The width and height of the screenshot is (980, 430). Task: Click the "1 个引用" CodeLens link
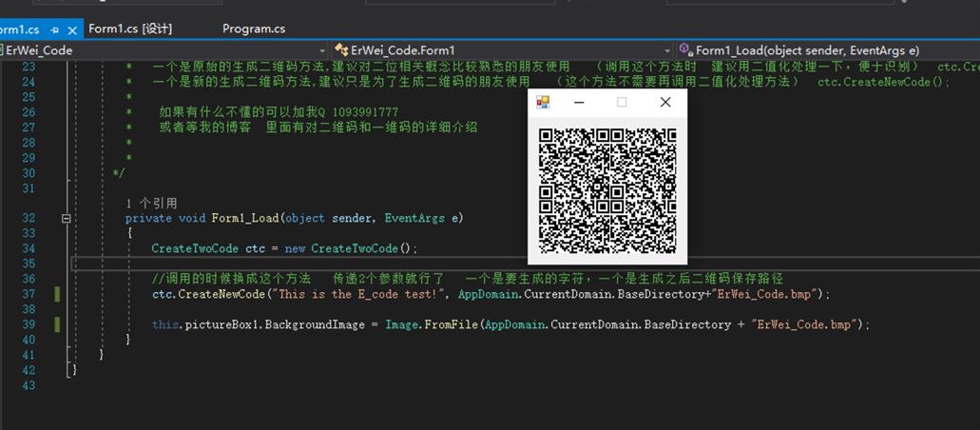pyautogui.click(x=151, y=204)
